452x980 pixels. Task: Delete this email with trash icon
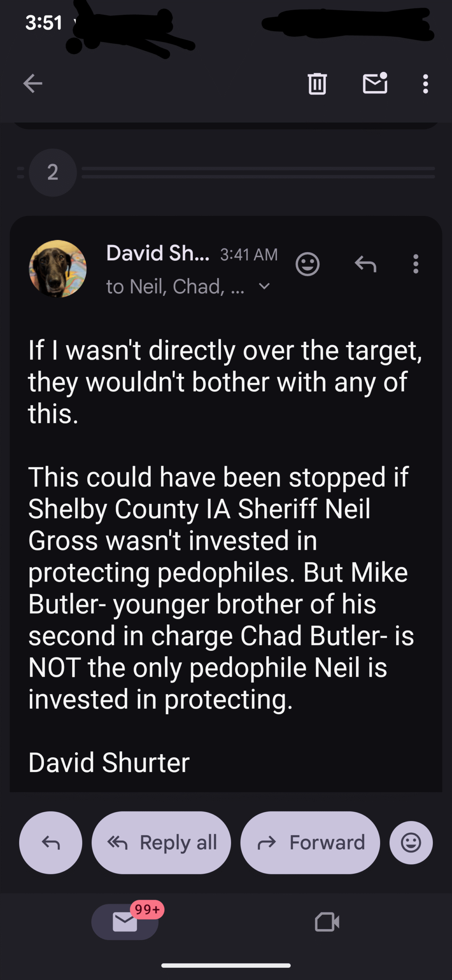coord(317,83)
